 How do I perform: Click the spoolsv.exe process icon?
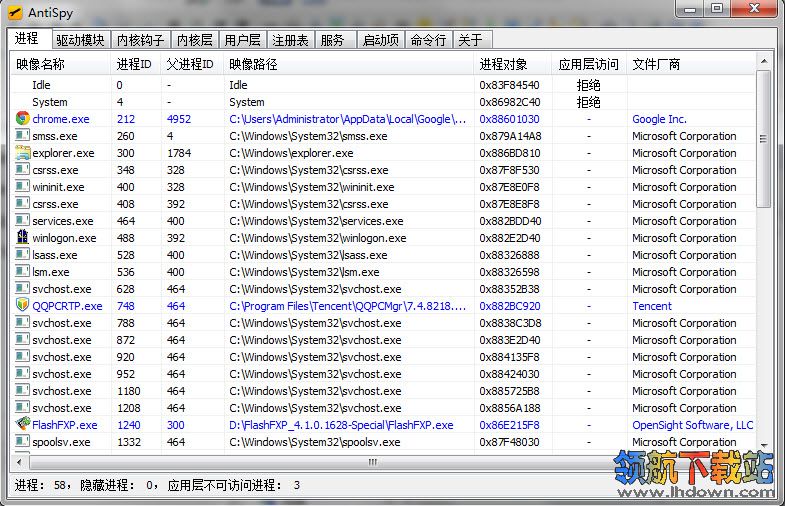tap(23, 441)
